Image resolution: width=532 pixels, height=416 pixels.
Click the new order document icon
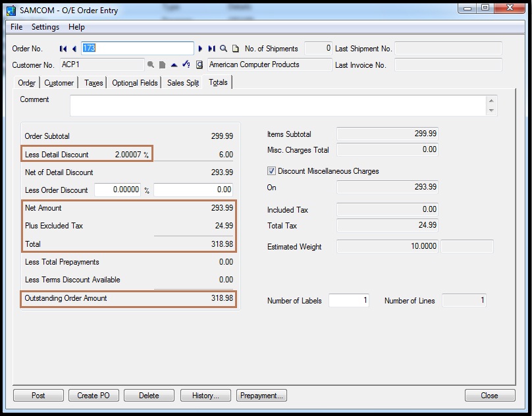coord(236,49)
